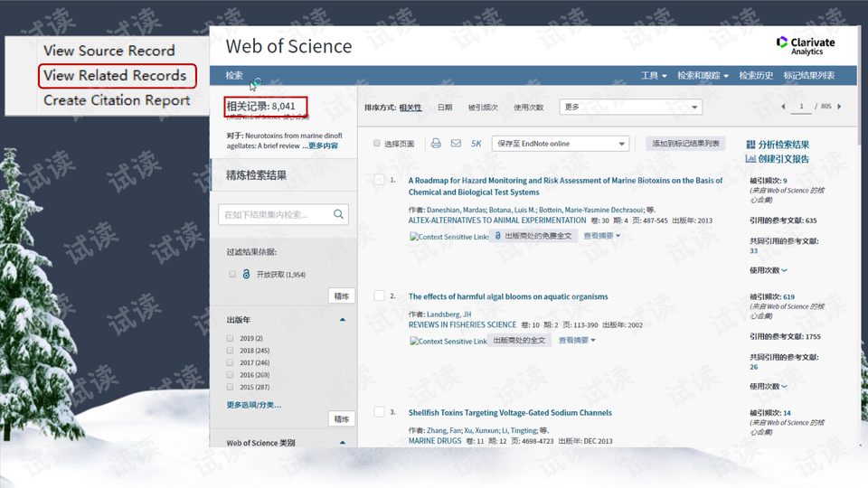Go to next results page arrow
The width and height of the screenshot is (868, 488).
pos(839,107)
